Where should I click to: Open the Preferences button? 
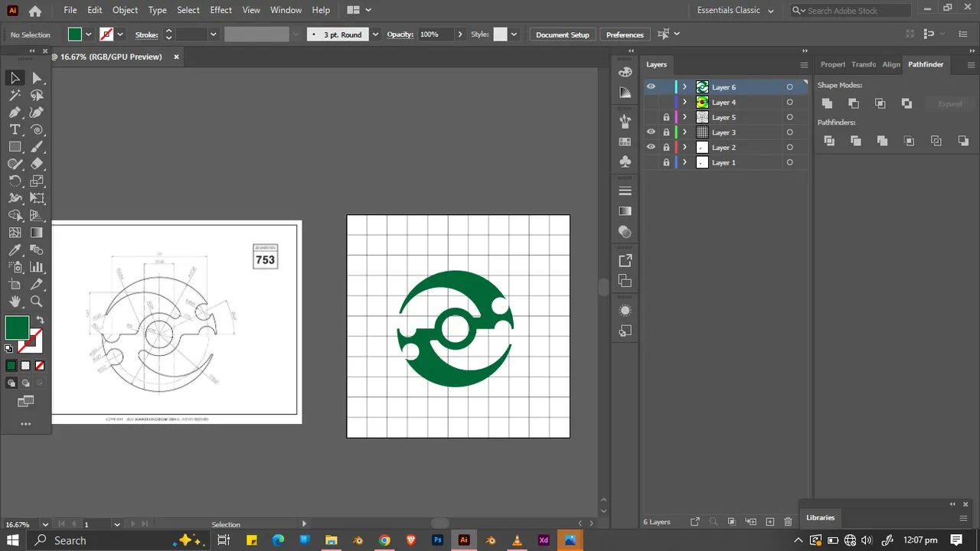(625, 34)
